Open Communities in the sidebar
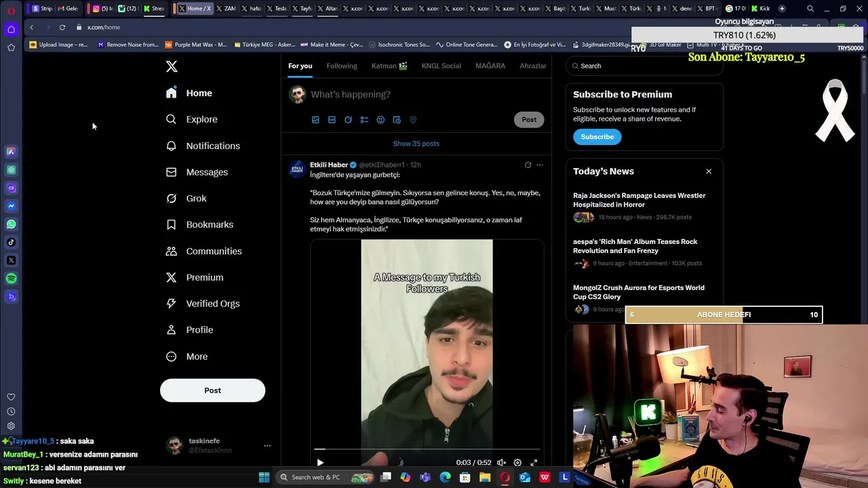The width and height of the screenshot is (868, 488). [204, 251]
